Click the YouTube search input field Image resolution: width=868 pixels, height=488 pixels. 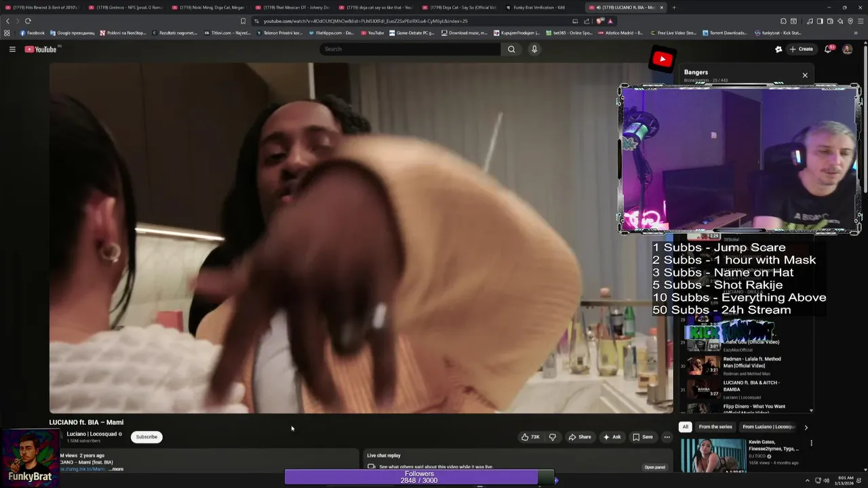click(x=410, y=49)
